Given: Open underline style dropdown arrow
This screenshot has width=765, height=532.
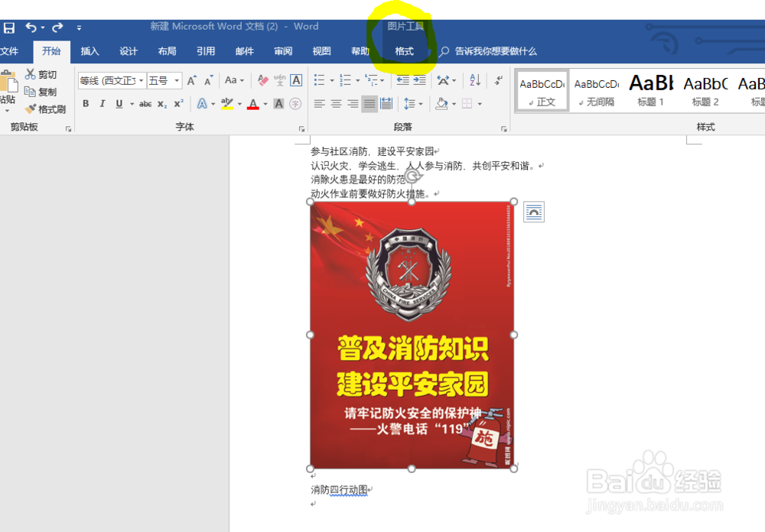Looking at the screenshot, I should (x=132, y=104).
